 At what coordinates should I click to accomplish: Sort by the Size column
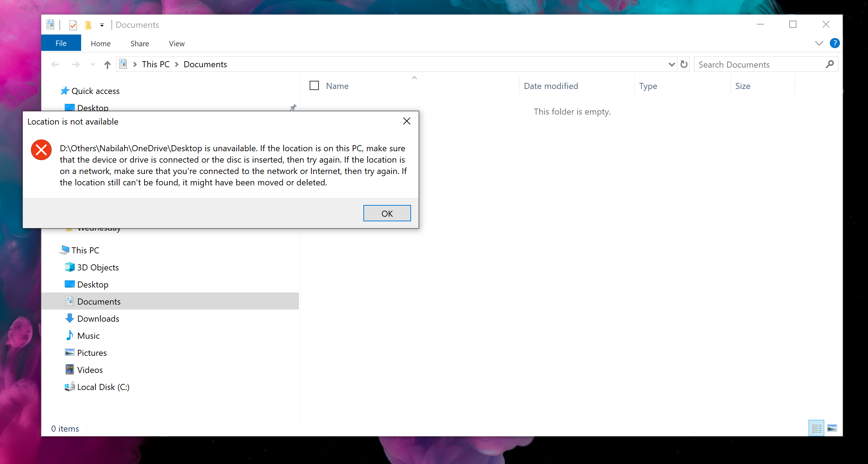pos(743,86)
